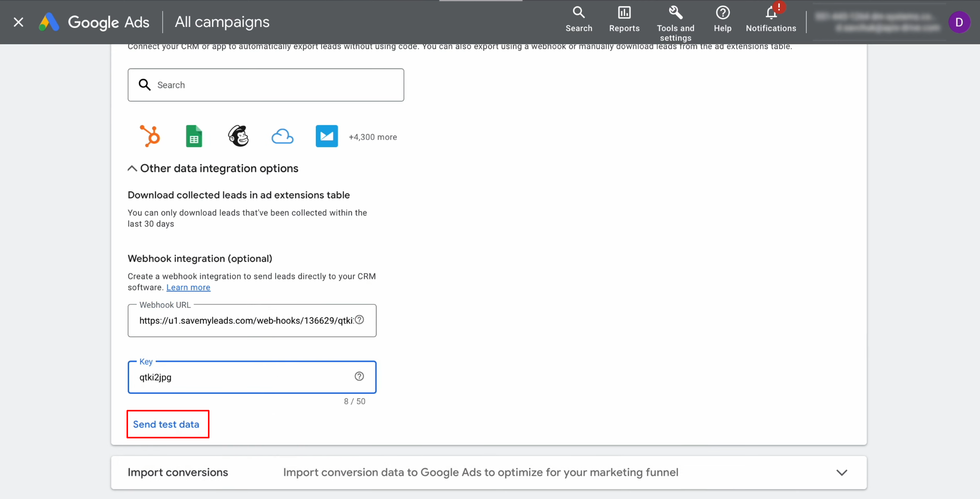Select the Google Sheets integration icon
This screenshot has width=980, height=499.
pos(194,136)
